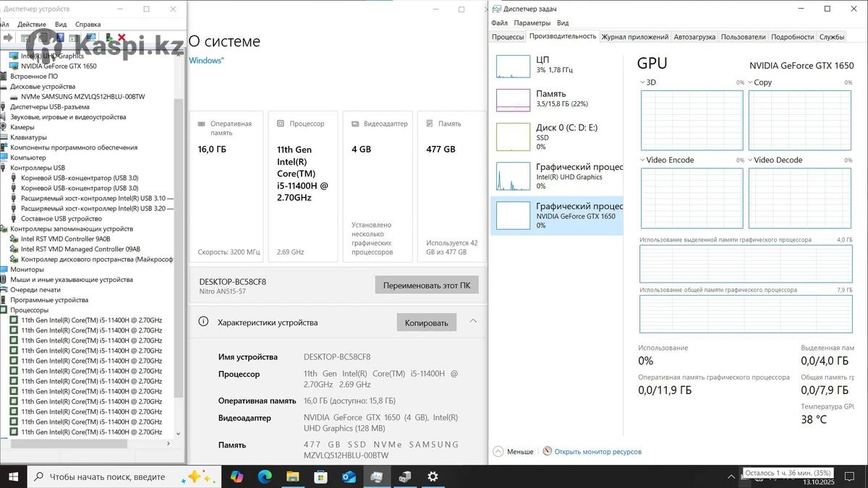Open the Settings gear icon in taskbar
Screen dimensions: 868x488
(x=433, y=476)
